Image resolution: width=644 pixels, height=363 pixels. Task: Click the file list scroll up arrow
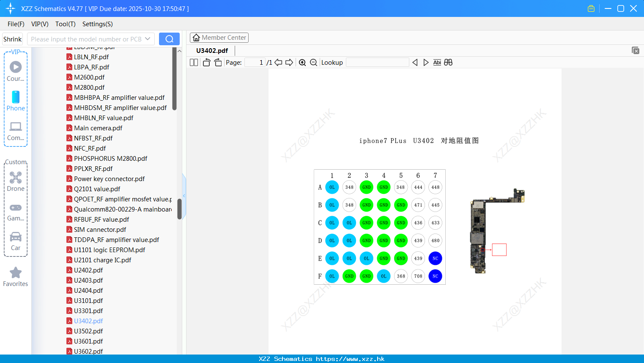[x=179, y=51]
